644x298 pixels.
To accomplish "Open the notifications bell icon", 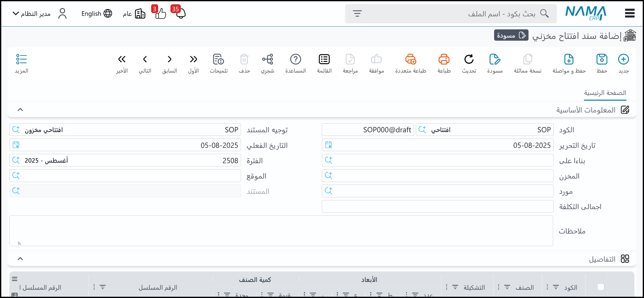I will (x=180, y=14).
